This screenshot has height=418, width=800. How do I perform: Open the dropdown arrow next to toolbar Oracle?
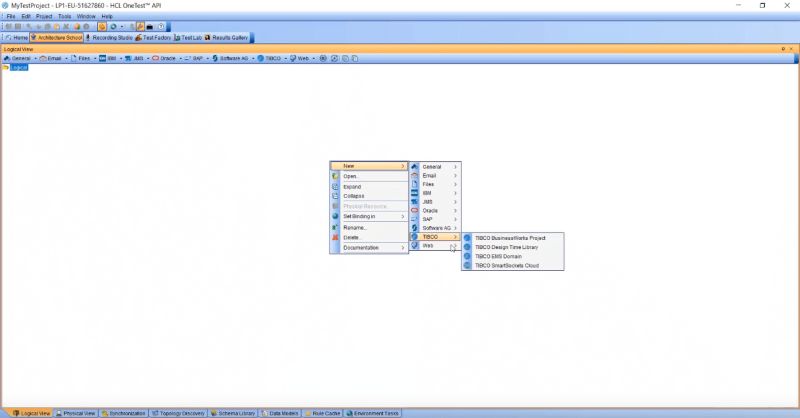point(180,59)
